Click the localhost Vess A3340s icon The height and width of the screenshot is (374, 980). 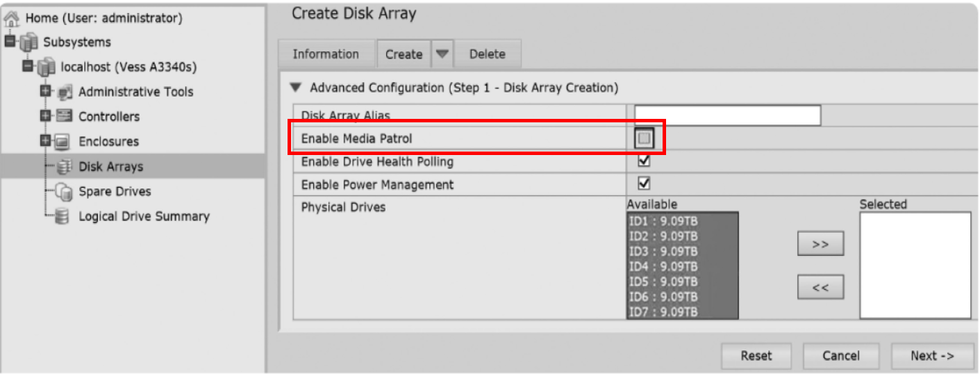click(x=47, y=67)
